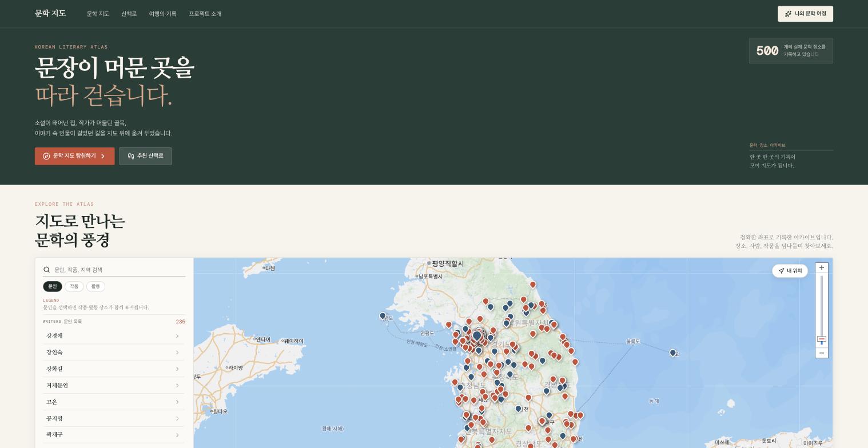Image resolution: width=868 pixels, height=448 pixels.
Task: Expand the 강화길 writer row chevron
Action: coord(177,369)
